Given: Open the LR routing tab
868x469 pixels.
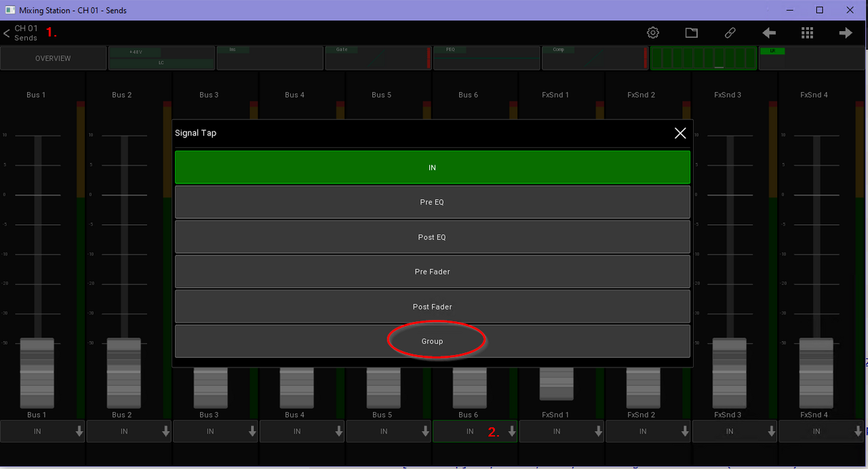Looking at the screenshot, I should pyautogui.click(x=812, y=58).
